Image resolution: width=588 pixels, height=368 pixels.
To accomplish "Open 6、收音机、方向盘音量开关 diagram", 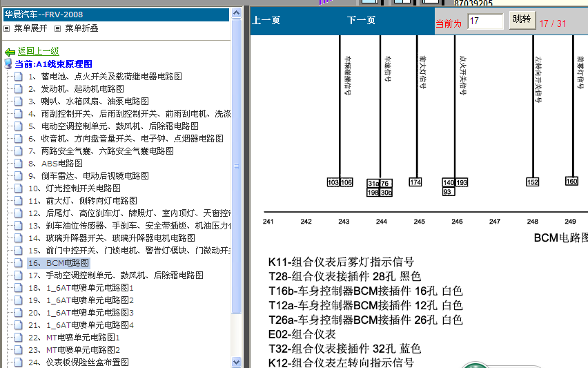I will tap(126, 138).
